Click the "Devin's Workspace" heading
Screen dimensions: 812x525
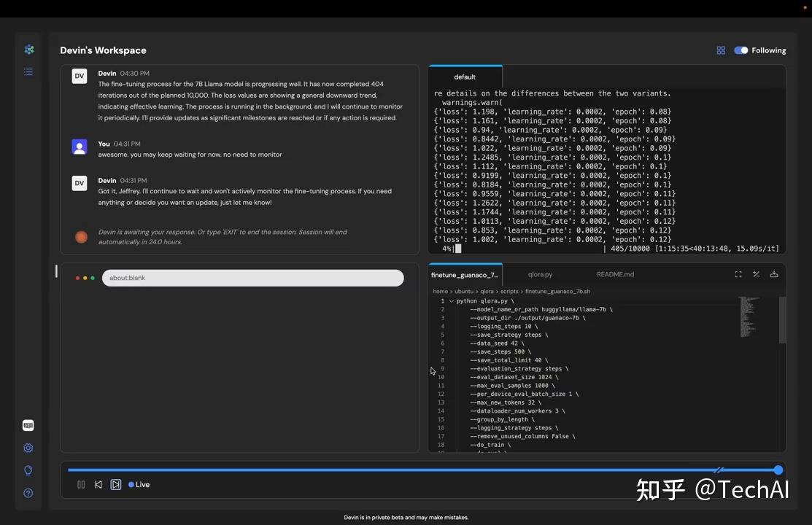pyautogui.click(x=103, y=50)
